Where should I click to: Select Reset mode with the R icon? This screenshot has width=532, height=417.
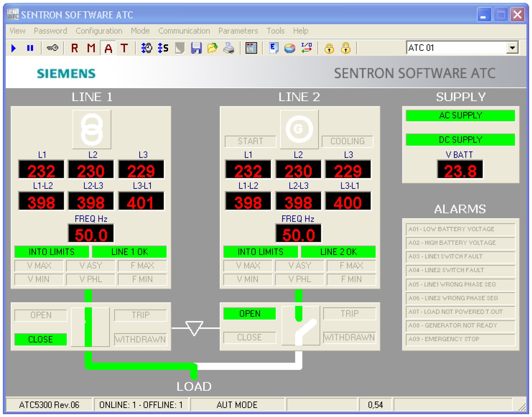[75, 48]
